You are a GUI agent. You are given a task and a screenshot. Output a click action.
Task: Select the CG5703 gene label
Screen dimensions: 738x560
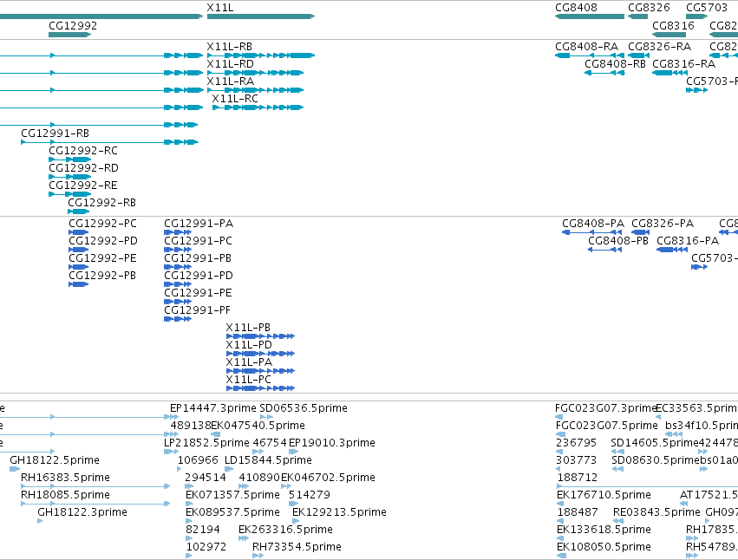[707, 8]
